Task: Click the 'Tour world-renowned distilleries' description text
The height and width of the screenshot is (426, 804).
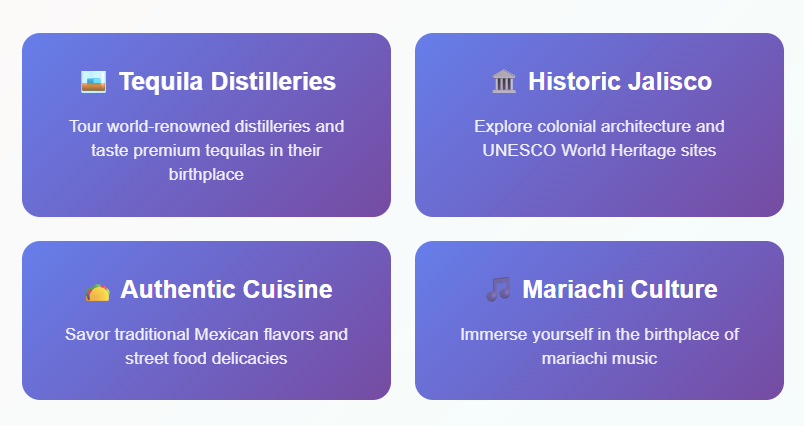Action: 206,150
